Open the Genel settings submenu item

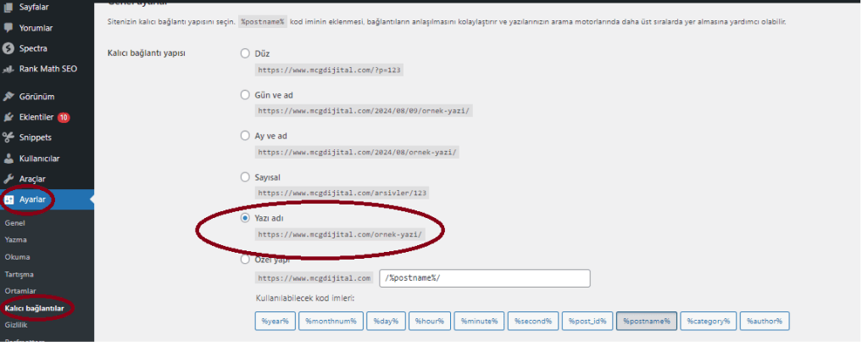[16, 223]
